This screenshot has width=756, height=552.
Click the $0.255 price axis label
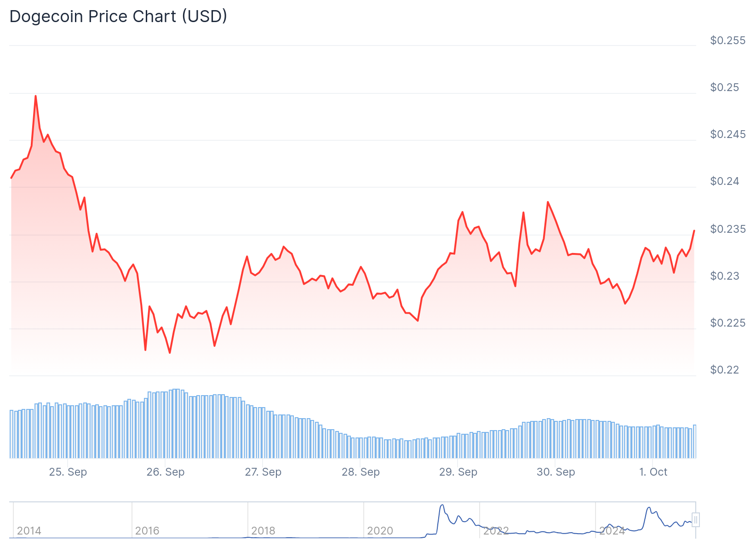pos(727,40)
